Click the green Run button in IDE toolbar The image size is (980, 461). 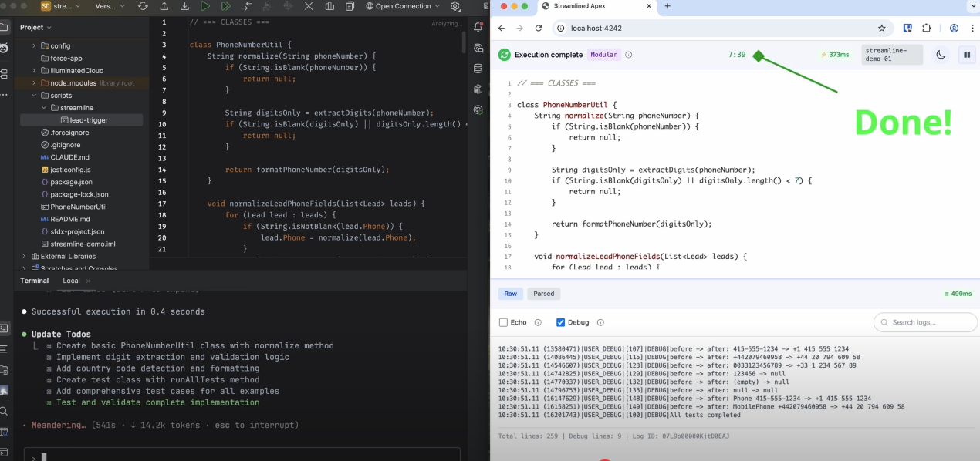click(x=204, y=6)
